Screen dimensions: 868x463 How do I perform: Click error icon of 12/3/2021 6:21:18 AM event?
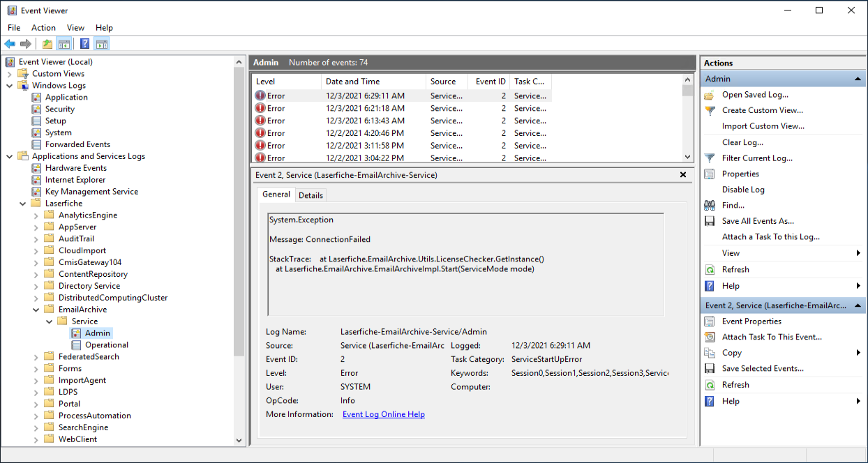tap(260, 108)
